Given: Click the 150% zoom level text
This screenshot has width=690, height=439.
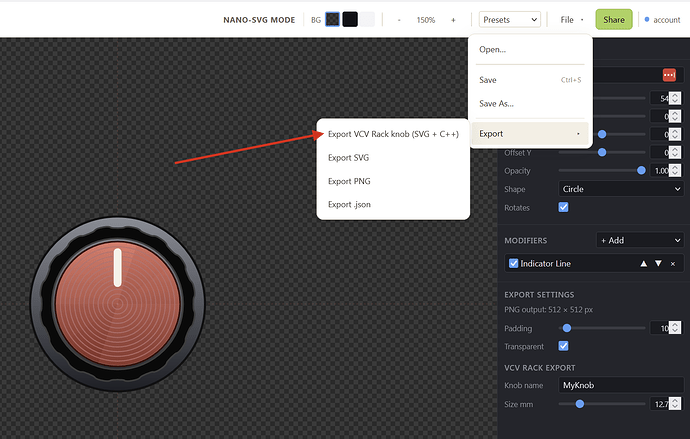Looking at the screenshot, I should pos(426,20).
